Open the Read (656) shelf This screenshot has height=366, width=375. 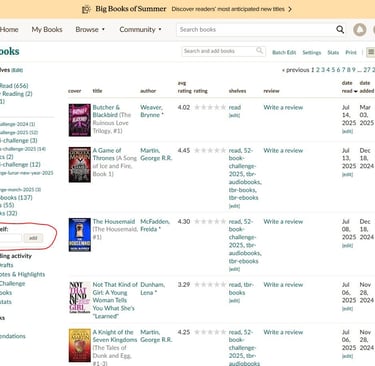click(x=14, y=86)
